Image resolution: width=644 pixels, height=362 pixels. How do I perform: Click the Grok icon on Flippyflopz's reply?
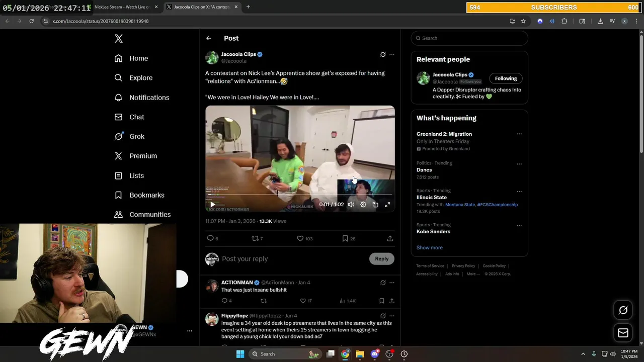(x=383, y=316)
